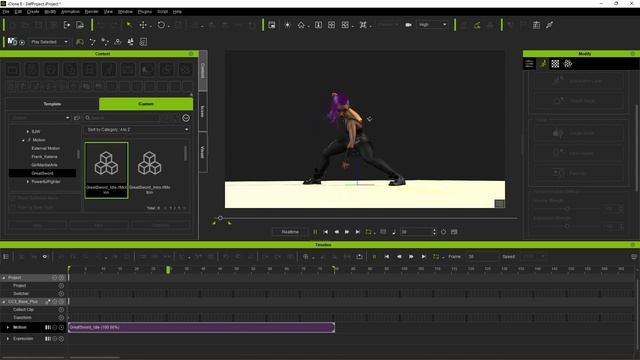Screen dimensions: 640x360
Task: Activate the Rotate object tool
Action: tap(161, 25)
